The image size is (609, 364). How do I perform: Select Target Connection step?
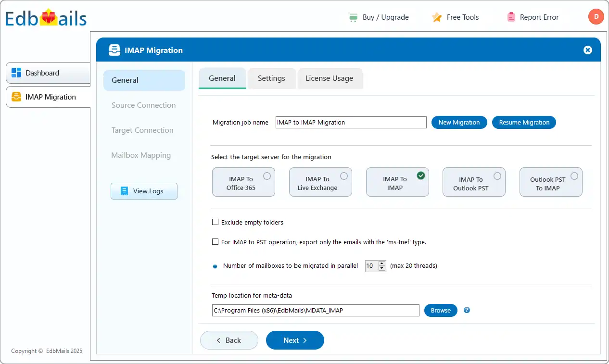142,130
